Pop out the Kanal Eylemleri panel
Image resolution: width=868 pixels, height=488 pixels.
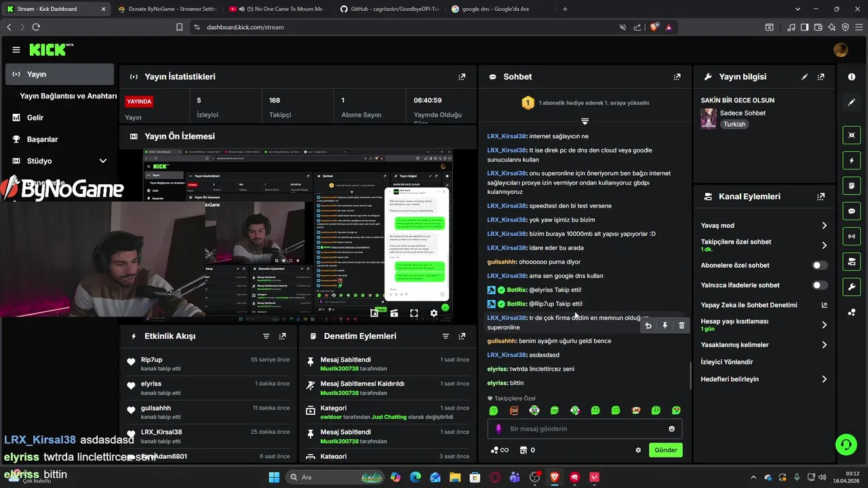(821, 197)
